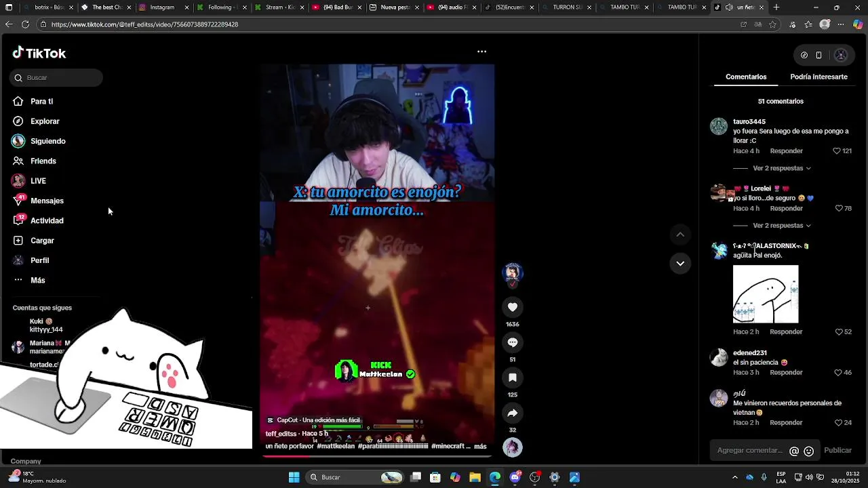Screen dimensions: 868x488
Task: Open the CapCut edición más fácil link
Action: pyautogui.click(x=313, y=420)
